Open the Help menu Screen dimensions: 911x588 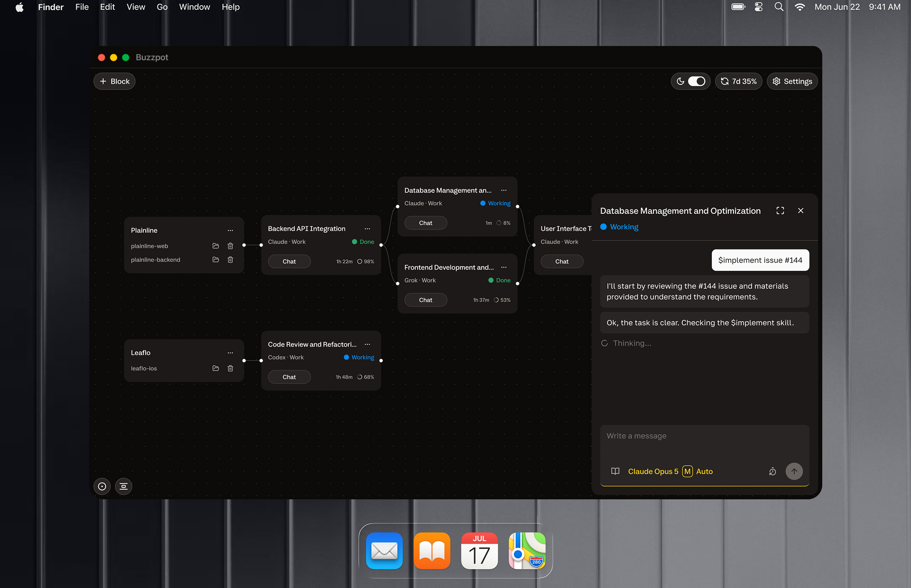[231, 7]
